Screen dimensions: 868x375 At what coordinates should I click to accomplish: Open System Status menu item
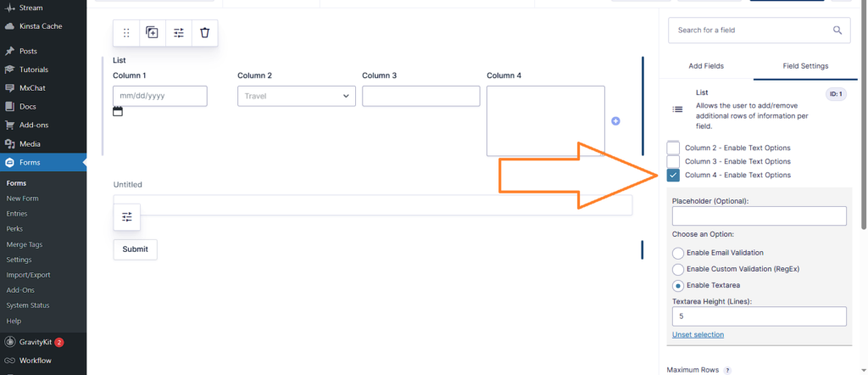point(28,305)
